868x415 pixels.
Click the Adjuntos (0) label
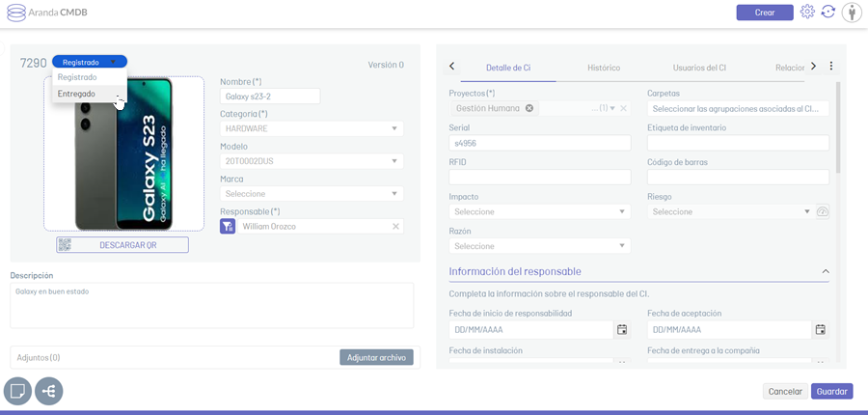(39, 357)
